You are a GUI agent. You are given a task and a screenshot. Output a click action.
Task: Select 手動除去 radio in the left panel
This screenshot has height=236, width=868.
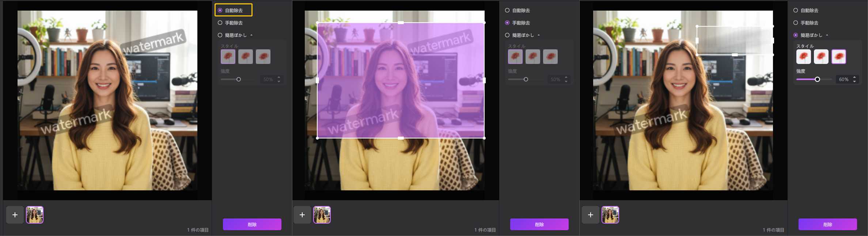pyautogui.click(x=220, y=23)
